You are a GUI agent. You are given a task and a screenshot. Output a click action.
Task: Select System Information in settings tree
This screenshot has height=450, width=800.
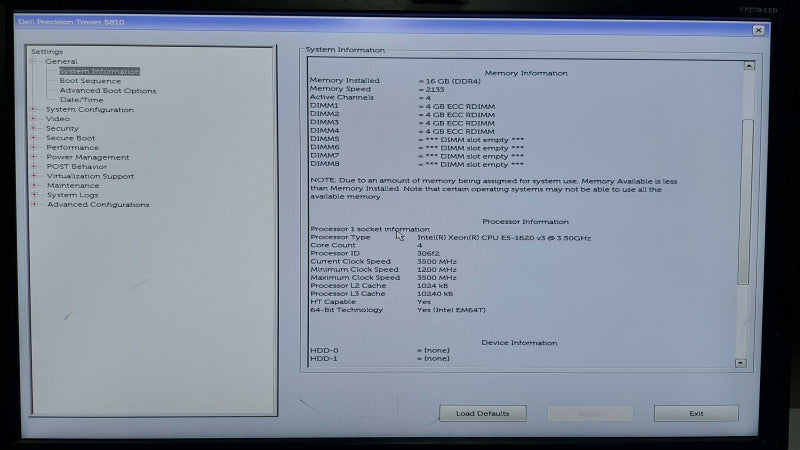coord(99,71)
